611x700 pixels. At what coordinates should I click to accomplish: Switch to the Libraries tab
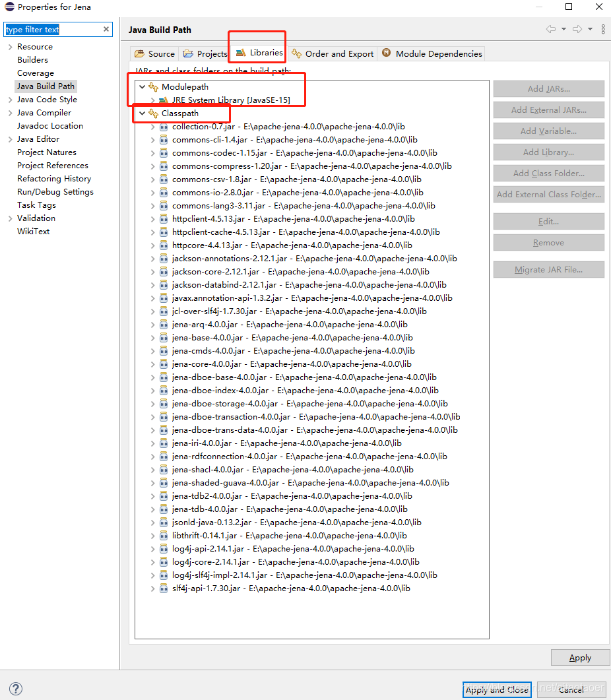click(259, 53)
